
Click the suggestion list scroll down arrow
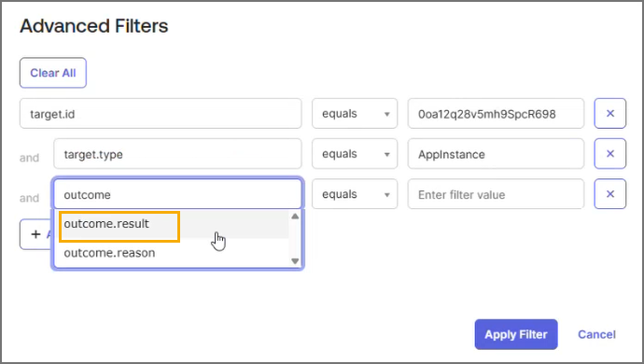coord(295,261)
